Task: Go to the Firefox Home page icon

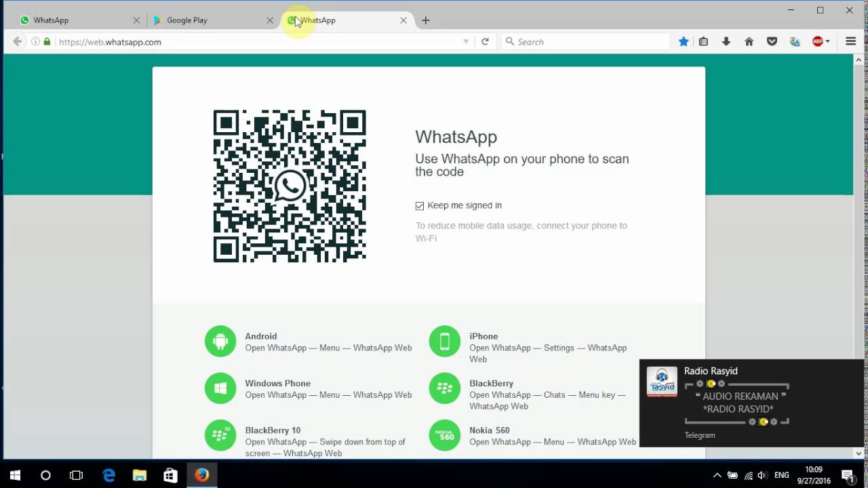Action: 749,42
